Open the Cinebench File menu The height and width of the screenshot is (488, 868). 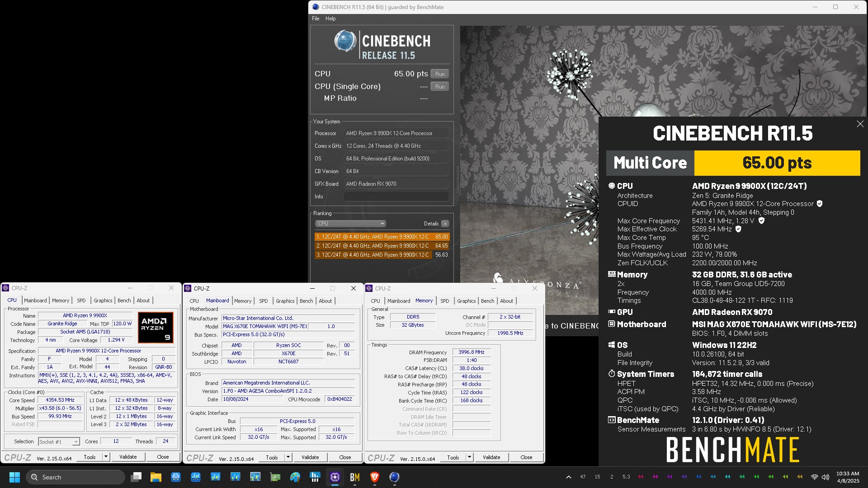(316, 19)
